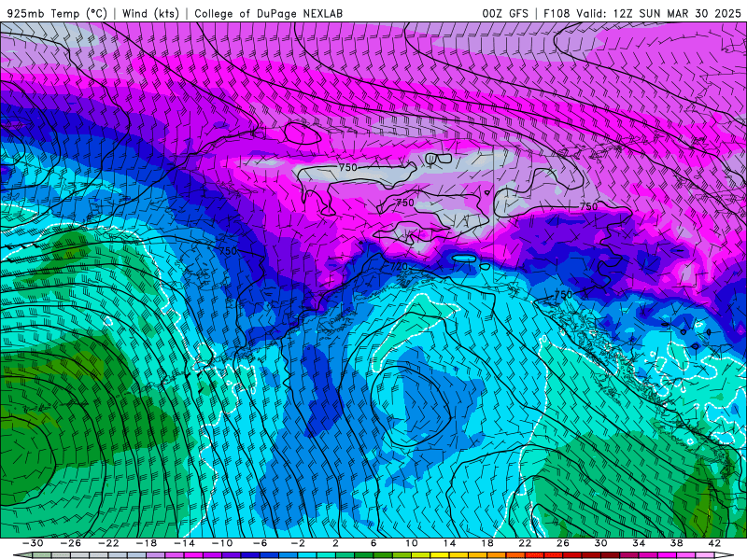The image size is (747, 560).
Task: Click the -22 value on the temperature scale
Action: (x=108, y=543)
